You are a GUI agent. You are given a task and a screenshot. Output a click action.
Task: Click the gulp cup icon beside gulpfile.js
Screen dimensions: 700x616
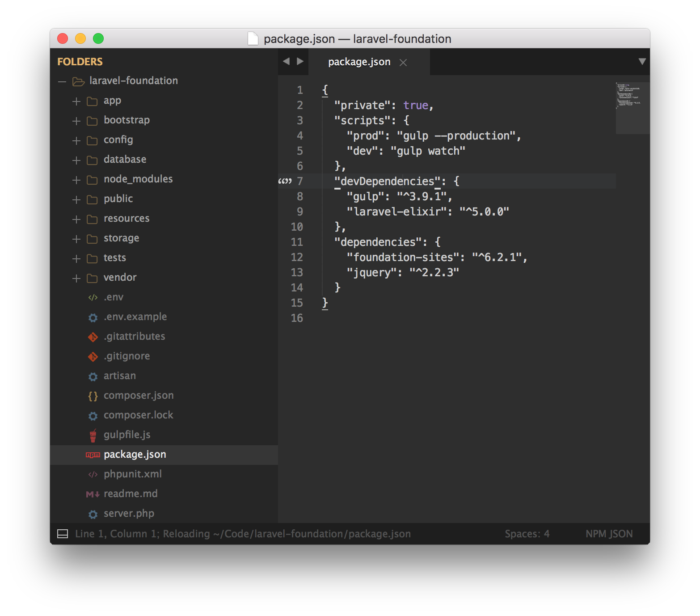pyautogui.click(x=93, y=435)
